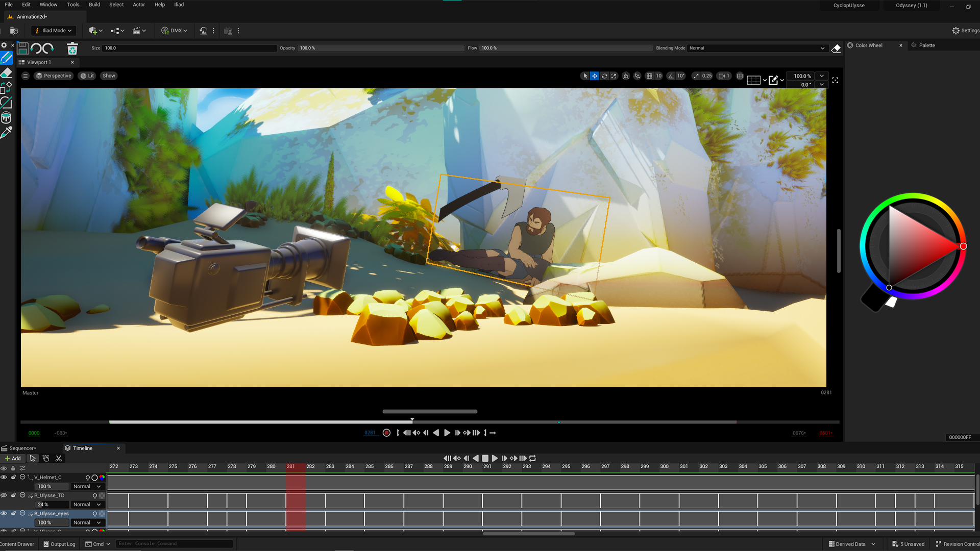Toggle rotation angle snapping in viewport
Image resolution: width=980 pixels, height=551 pixels.
click(671, 76)
